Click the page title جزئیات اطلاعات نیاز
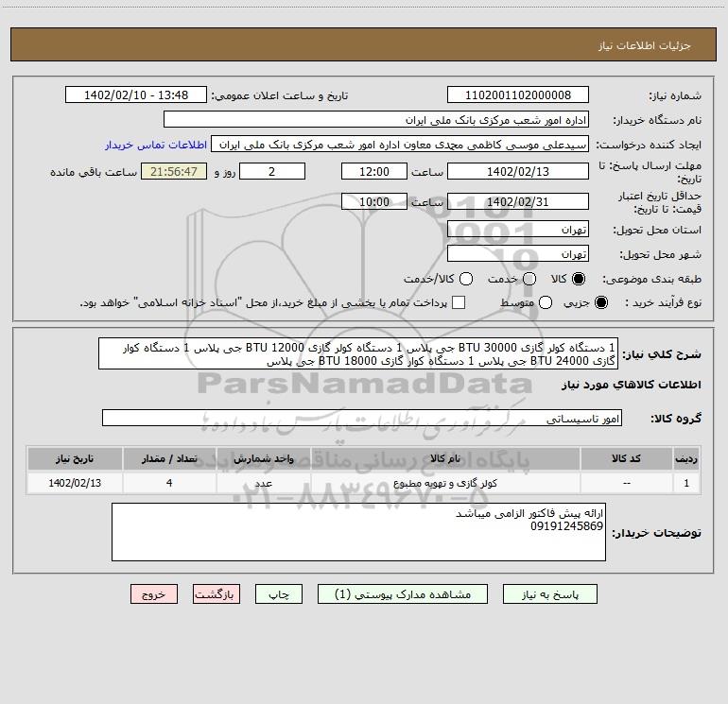The image size is (728, 704). [x=644, y=45]
